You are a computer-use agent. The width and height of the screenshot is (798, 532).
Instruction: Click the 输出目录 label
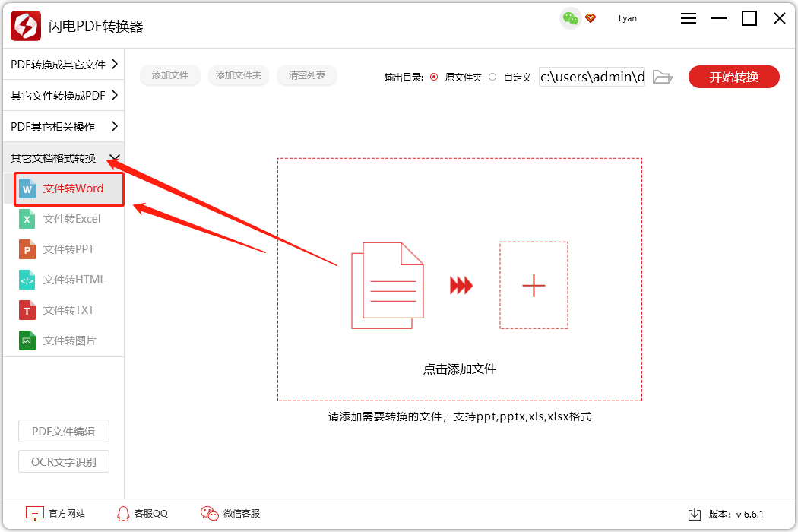pyautogui.click(x=404, y=78)
